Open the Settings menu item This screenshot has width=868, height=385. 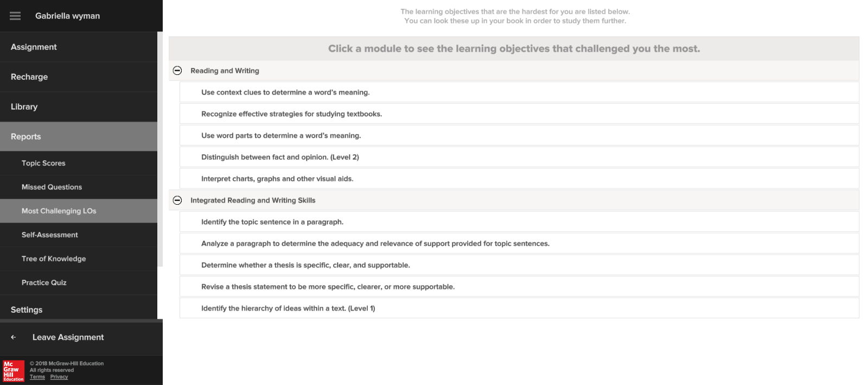click(79, 309)
